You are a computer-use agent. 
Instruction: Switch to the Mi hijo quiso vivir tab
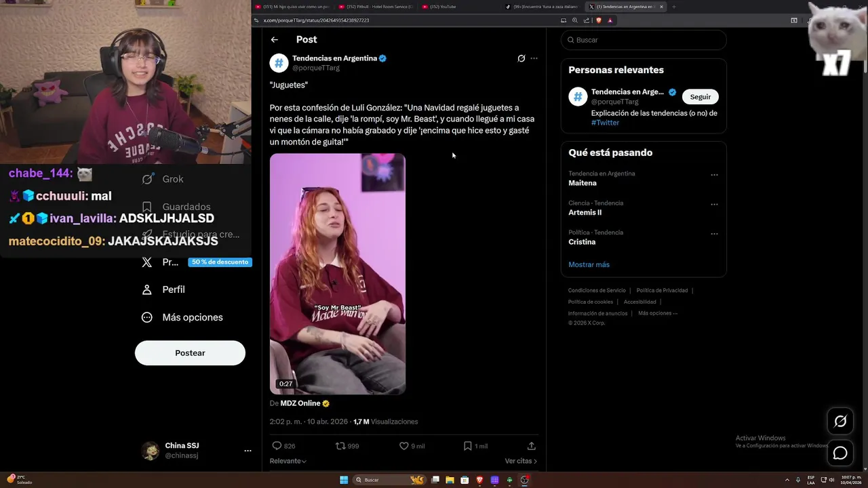click(x=292, y=7)
